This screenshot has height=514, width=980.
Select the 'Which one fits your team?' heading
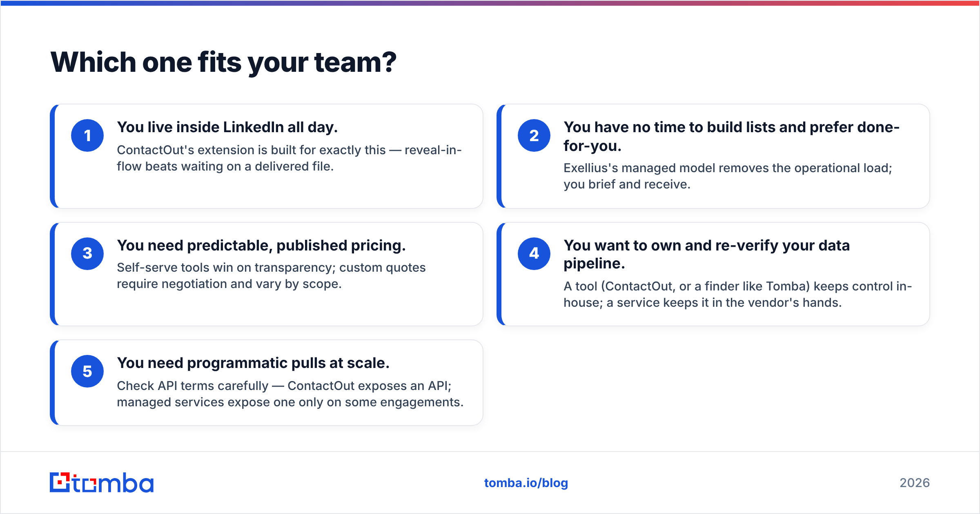pos(223,62)
